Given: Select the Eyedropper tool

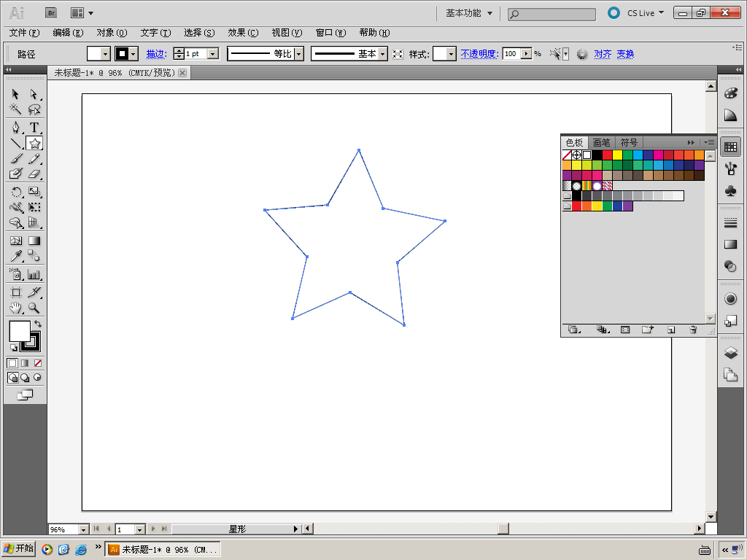Looking at the screenshot, I should coord(16,256).
